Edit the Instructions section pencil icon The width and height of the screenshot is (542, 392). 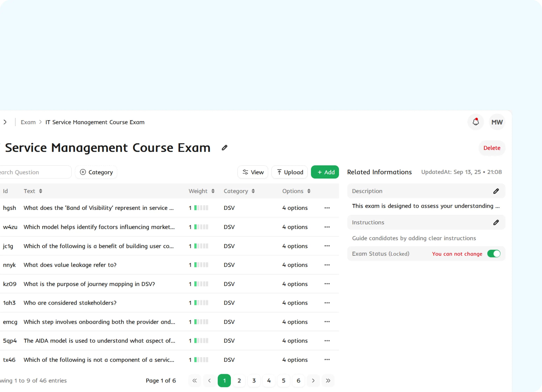tap(496, 222)
